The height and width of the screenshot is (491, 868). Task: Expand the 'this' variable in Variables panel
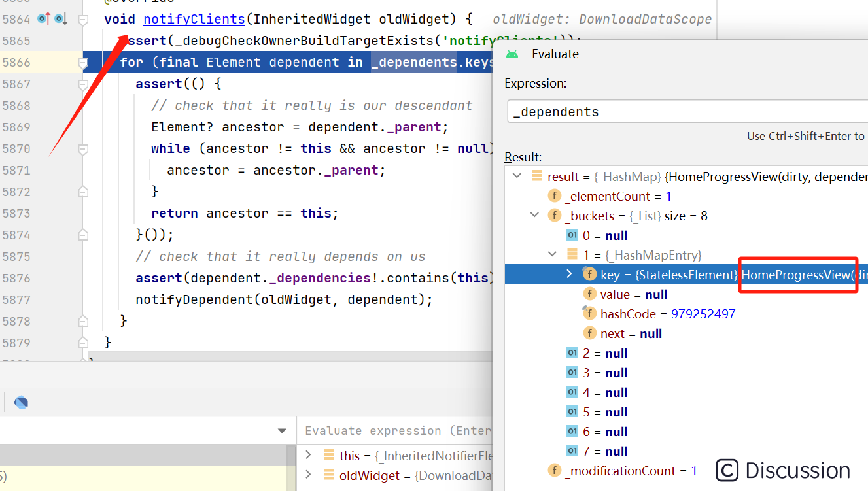click(308, 456)
